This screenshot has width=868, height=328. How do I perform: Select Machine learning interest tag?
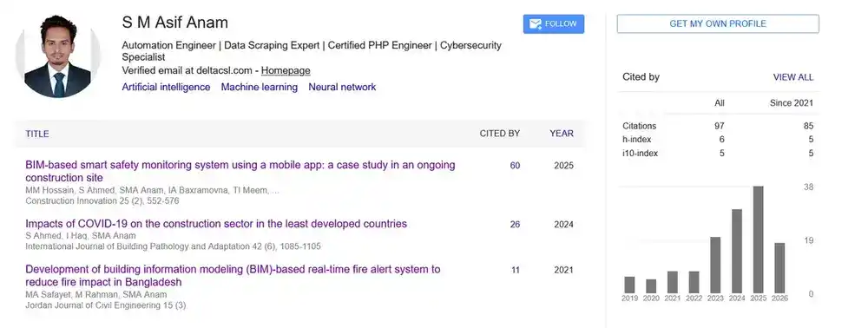tap(259, 87)
